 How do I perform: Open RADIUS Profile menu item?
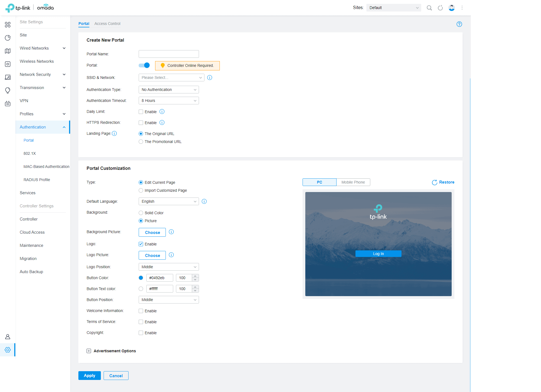(37, 180)
